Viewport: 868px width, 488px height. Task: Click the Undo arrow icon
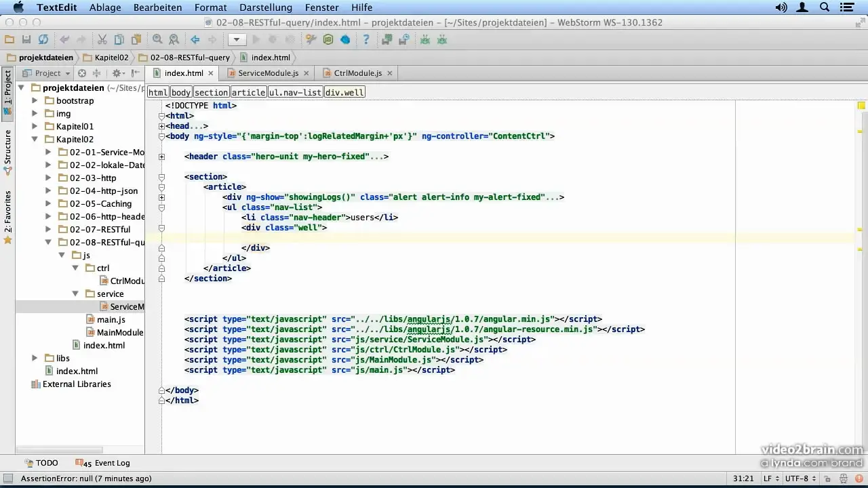coord(65,40)
